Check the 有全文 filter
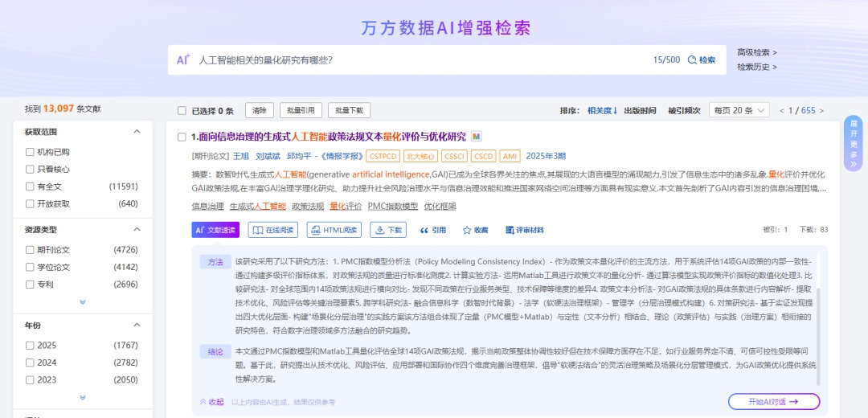 (30, 186)
